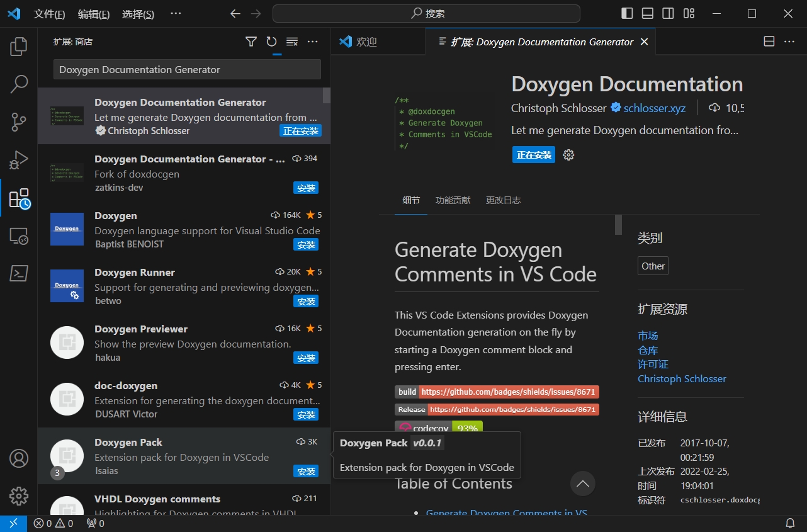Open the 编辑(E) menu
Image resolution: width=807 pixels, height=532 pixels.
coord(94,14)
